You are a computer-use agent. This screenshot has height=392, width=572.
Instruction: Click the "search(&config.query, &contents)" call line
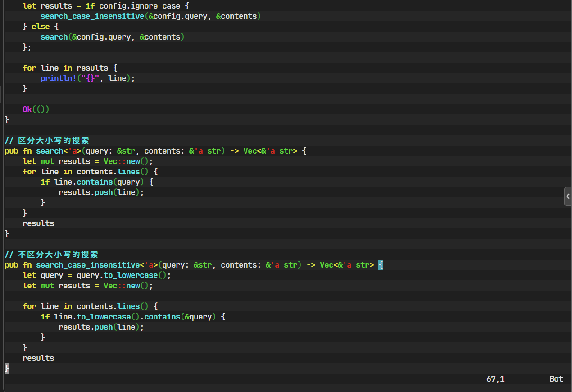click(x=113, y=37)
